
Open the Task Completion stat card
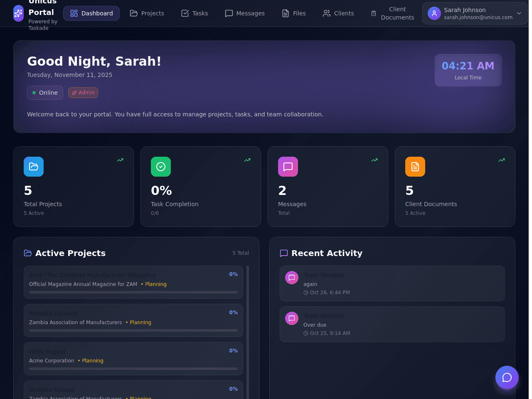click(x=201, y=187)
